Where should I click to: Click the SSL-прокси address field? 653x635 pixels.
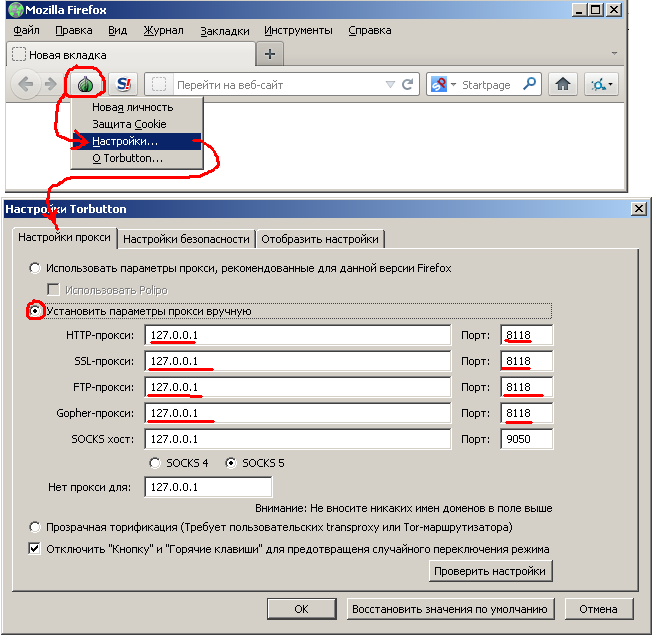pyautogui.click(x=298, y=361)
